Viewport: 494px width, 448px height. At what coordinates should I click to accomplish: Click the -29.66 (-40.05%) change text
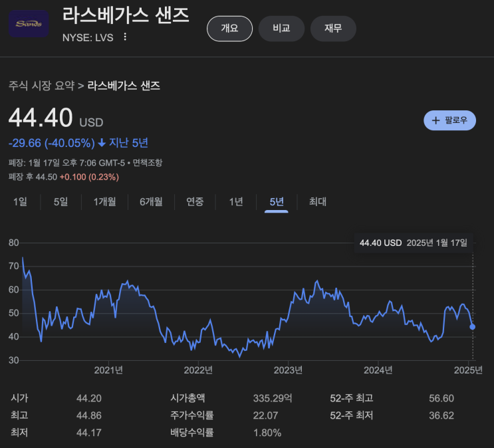52,143
